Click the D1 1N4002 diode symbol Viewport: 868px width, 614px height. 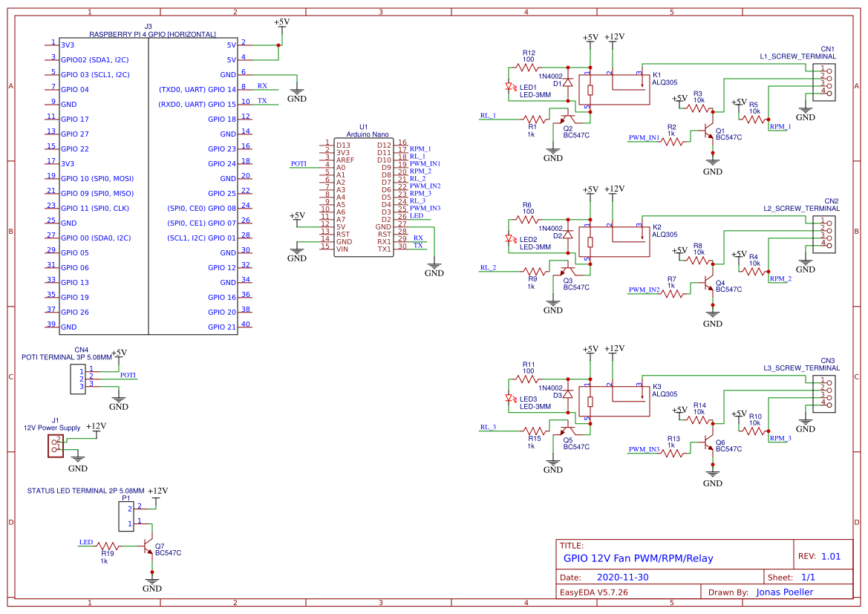[567, 83]
